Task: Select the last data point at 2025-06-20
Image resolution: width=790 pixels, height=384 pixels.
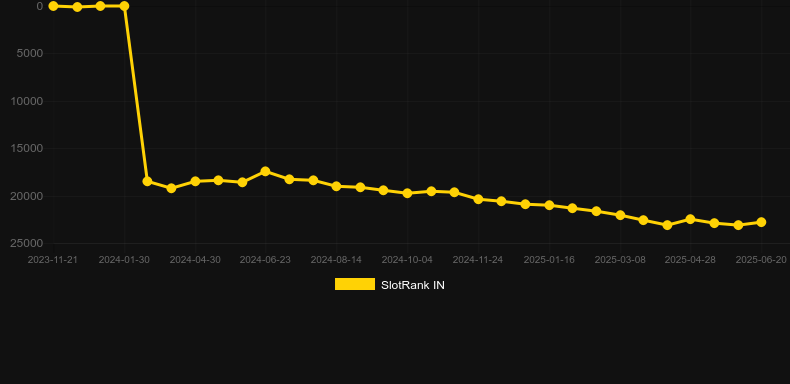Action: tap(761, 222)
